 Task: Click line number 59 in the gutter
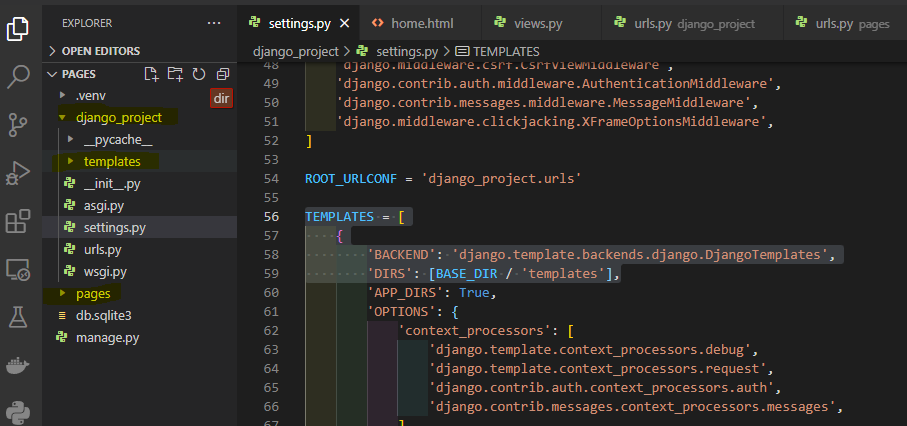(x=271, y=273)
